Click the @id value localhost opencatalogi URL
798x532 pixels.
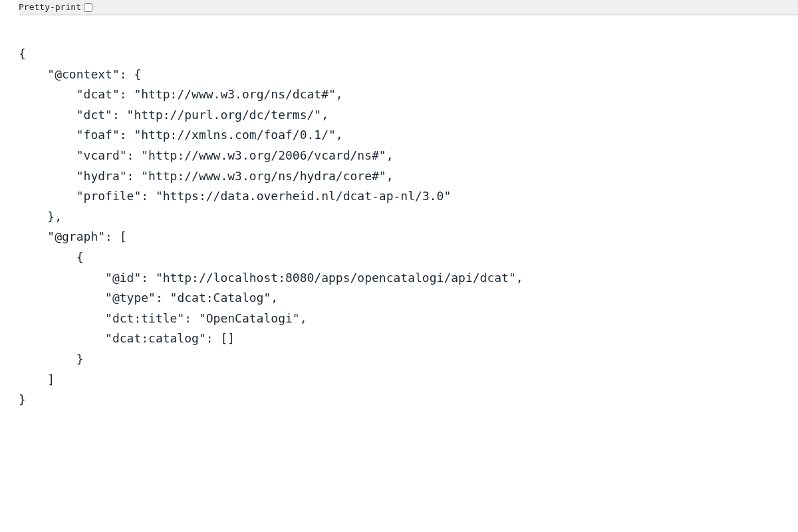(x=336, y=278)
